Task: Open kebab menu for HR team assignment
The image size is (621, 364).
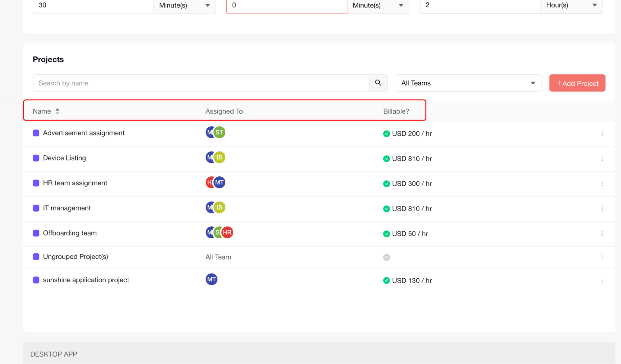Action: (x=602, y=183)
